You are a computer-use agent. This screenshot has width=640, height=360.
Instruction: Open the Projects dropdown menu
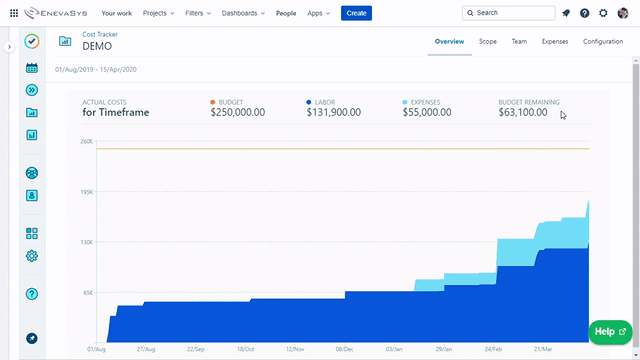(x=158, y=13)
